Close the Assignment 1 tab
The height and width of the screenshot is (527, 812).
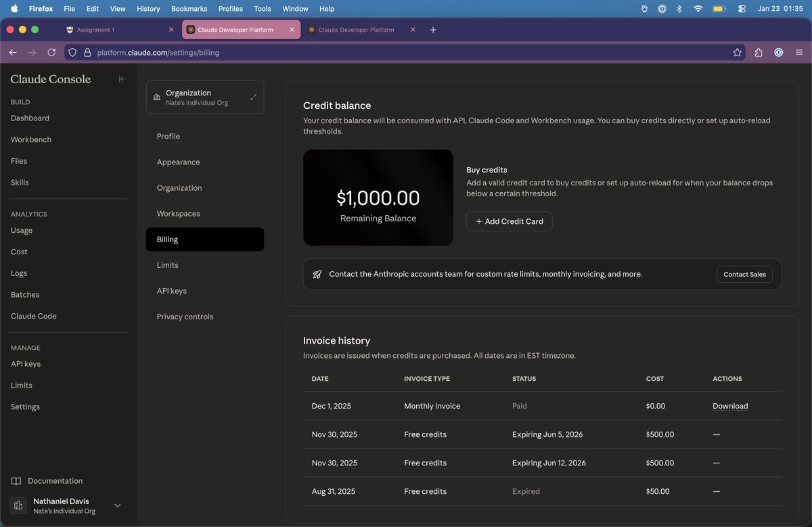coord(171,30)
